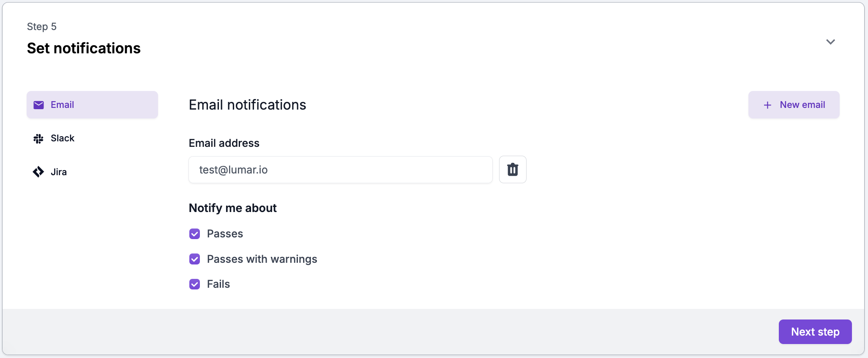Click the Jira diamond logo icon
Viewport: 868px width, 358px height.
point(38,172)
